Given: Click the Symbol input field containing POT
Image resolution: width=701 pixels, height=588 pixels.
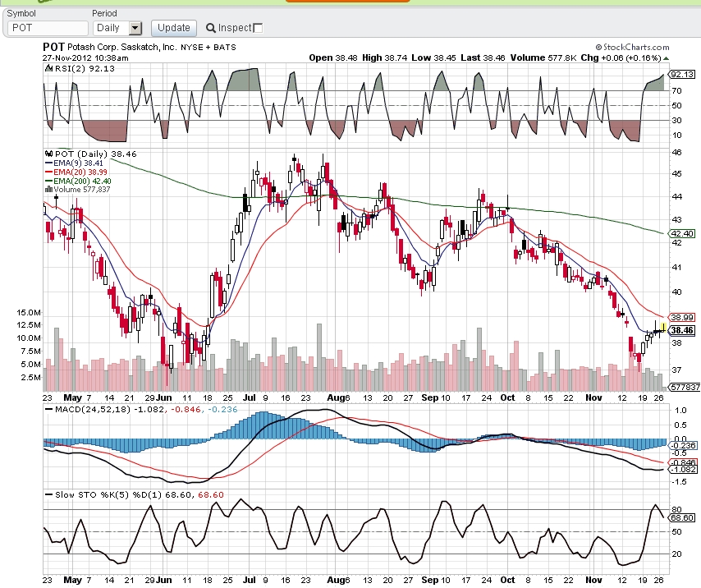Looking at the screenshot, I should coord(48,28).
